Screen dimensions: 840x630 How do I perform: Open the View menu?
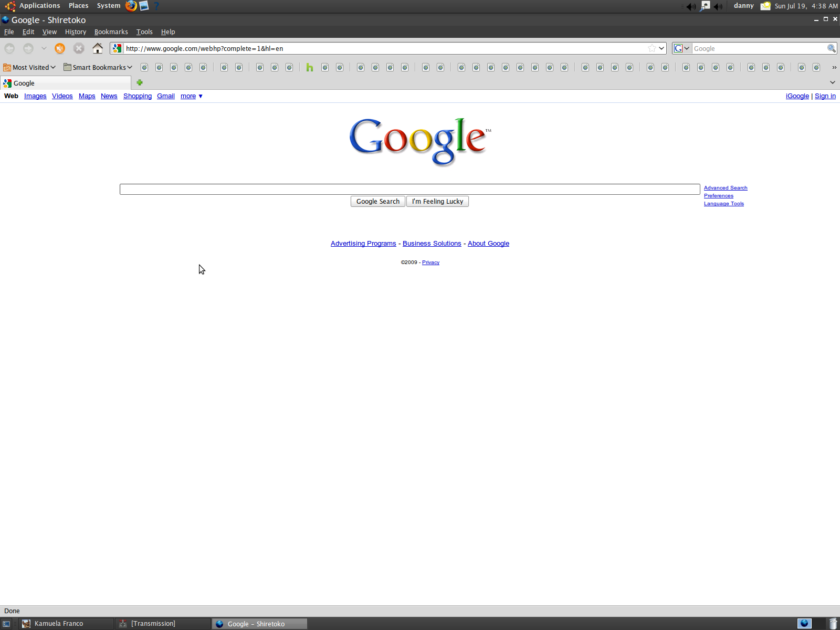pos(49,32)
